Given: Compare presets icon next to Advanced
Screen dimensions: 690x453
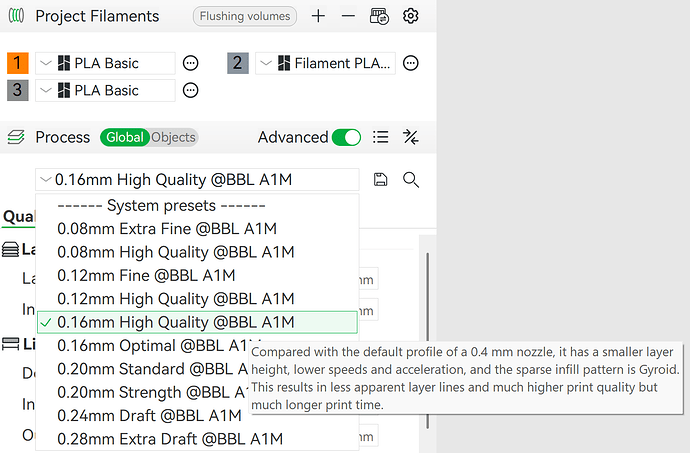Looking at the screenshot, I should pyautogui.click(x=411, y=137).
